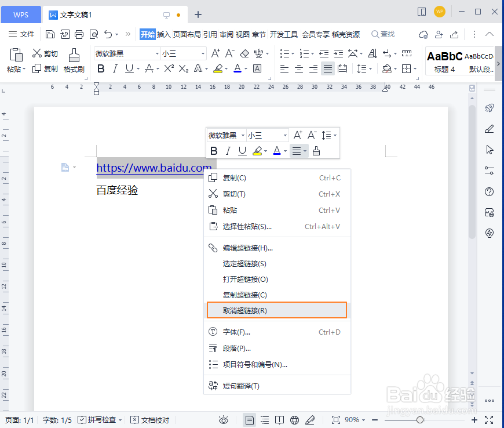Open font size dropdown in mini toolbar

pyautogui.click(x=285, y=135)
